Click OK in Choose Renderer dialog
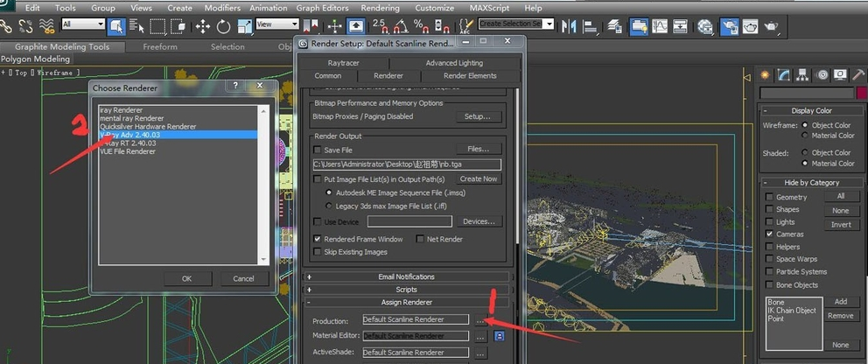 click(x=186, y=278)
